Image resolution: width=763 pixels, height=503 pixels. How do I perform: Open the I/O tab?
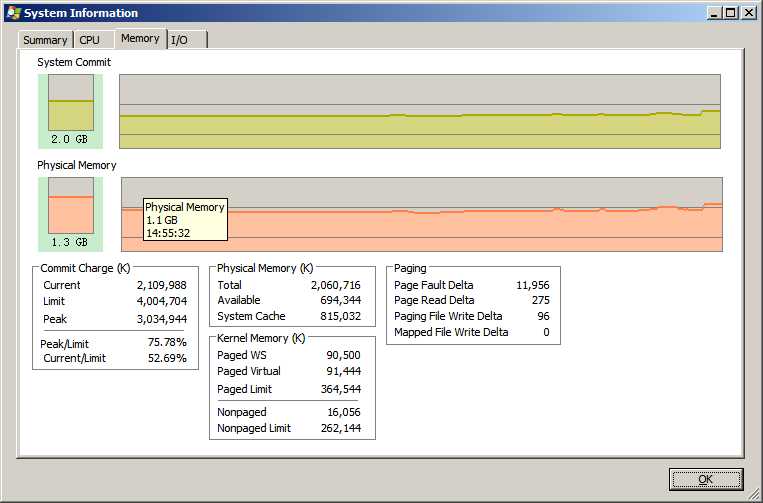pos(187,40)
